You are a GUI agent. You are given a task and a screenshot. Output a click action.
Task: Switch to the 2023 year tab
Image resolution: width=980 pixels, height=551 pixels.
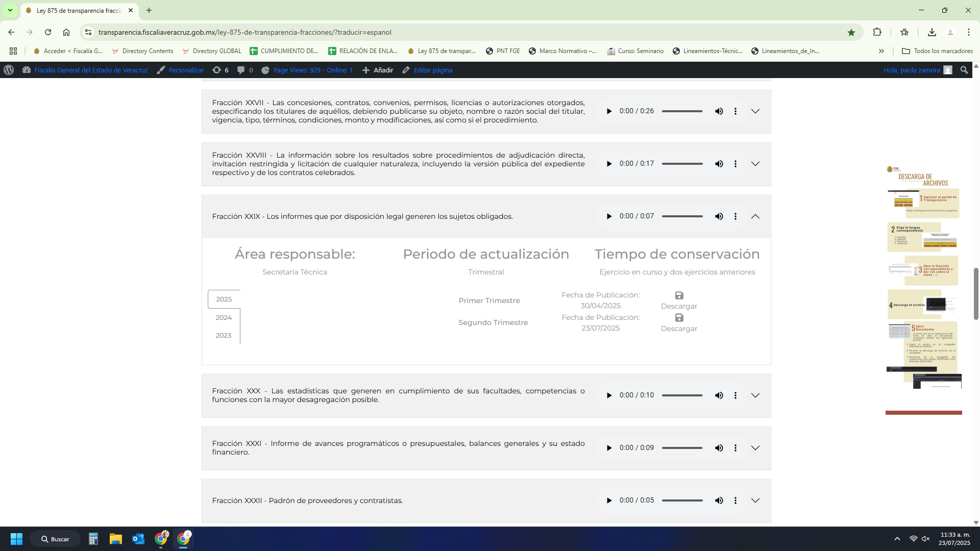224,335
